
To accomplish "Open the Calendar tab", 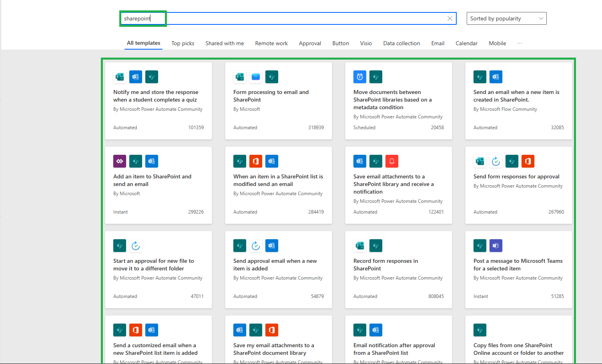I will [467, 43].
